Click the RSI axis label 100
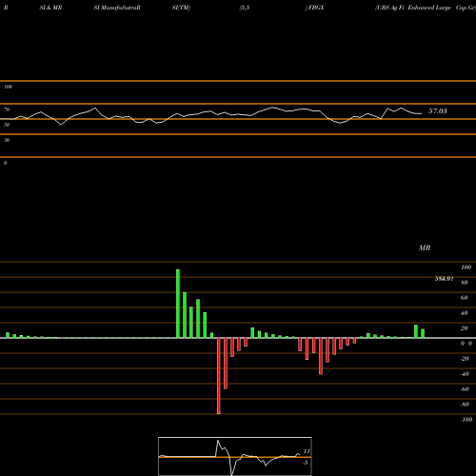Screen dimensions: 476x476 9,87
